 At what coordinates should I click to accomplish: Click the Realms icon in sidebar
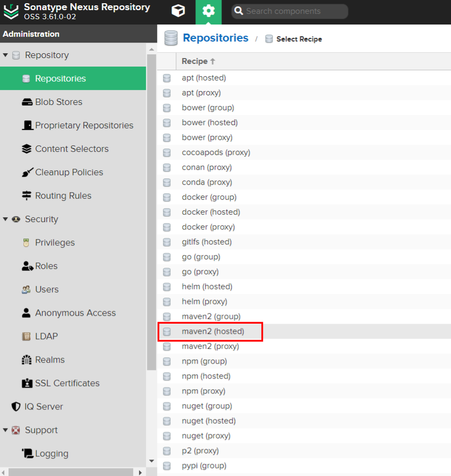coord(27,360)
